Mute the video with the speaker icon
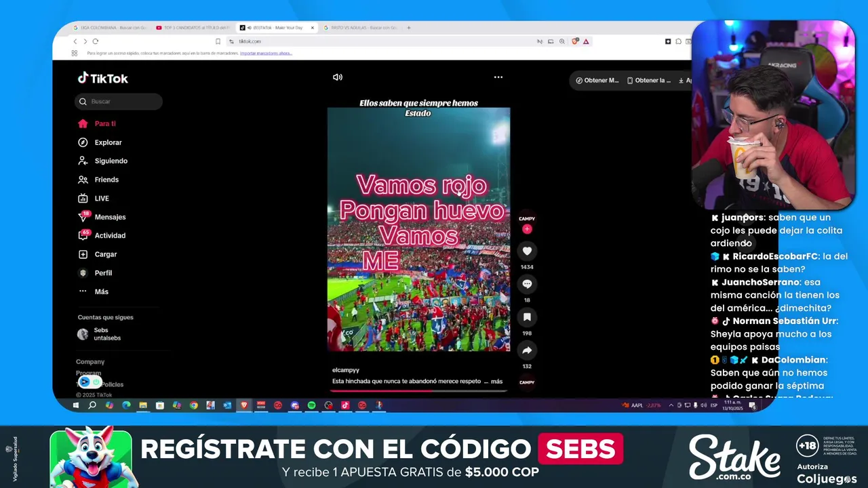The height and width of the screenshot is (488, 868). click(x=337, y=77)
